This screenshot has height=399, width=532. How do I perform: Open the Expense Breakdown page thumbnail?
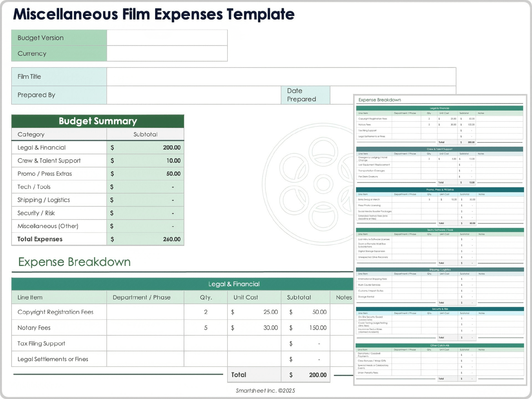(440, 240)
